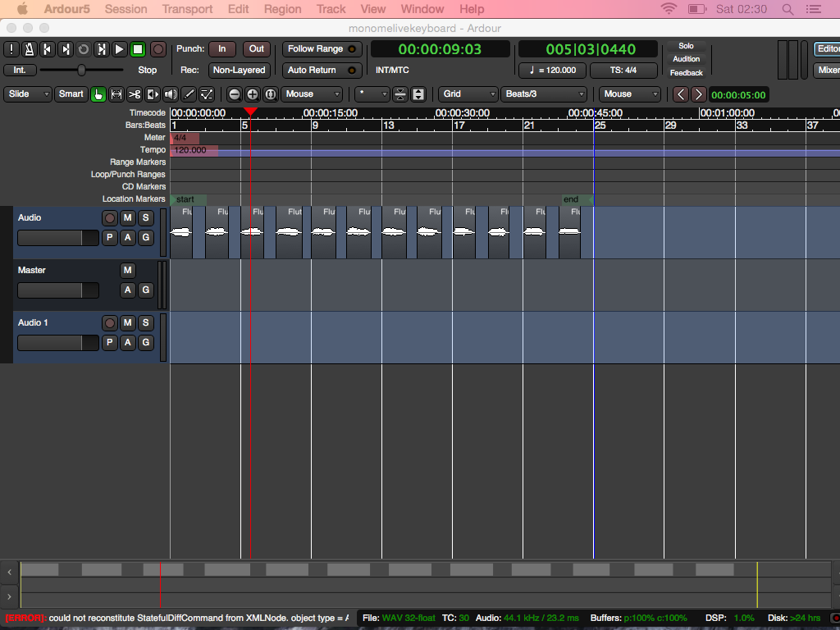840x630 pixels.
Task: Open the Session menu
Action: 126,9
